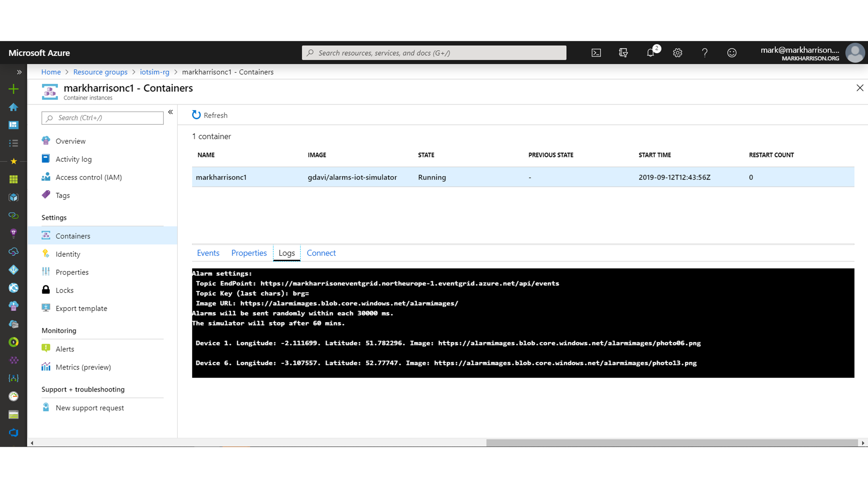Open Cloud Shell from the top bar

click(596, 53)
